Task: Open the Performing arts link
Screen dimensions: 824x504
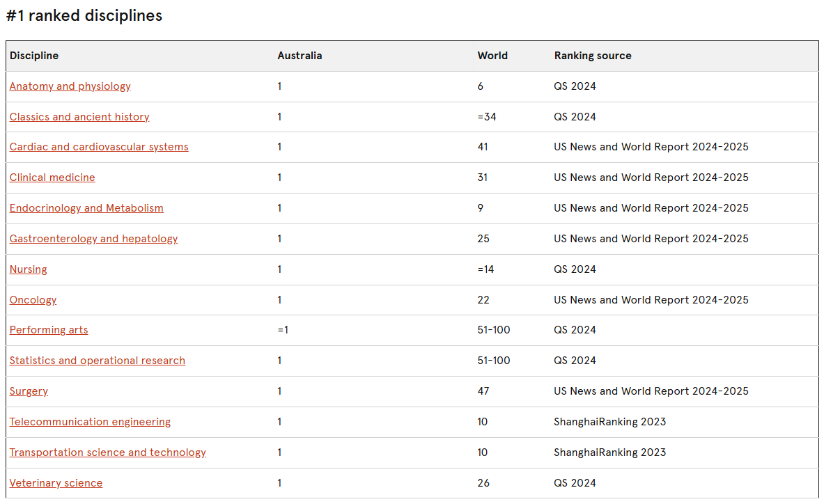Action: (x=49, y=330)
